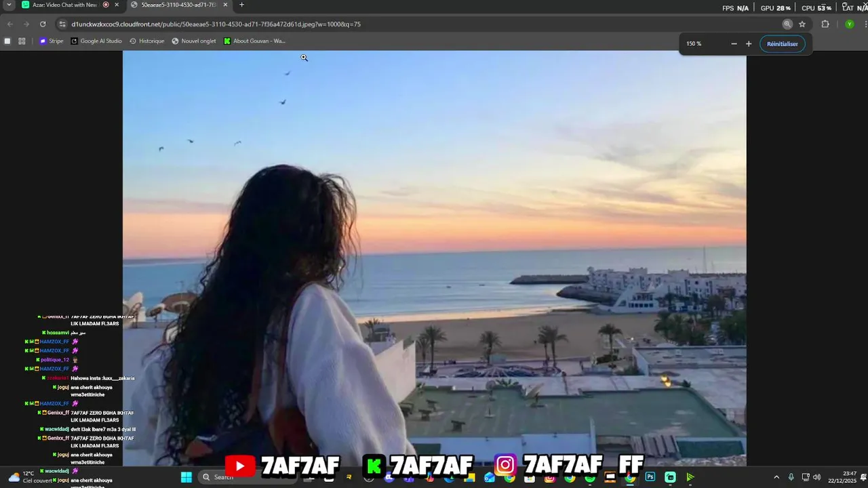
Task: Open a new browser tab
Action: (x=241, y=5)
